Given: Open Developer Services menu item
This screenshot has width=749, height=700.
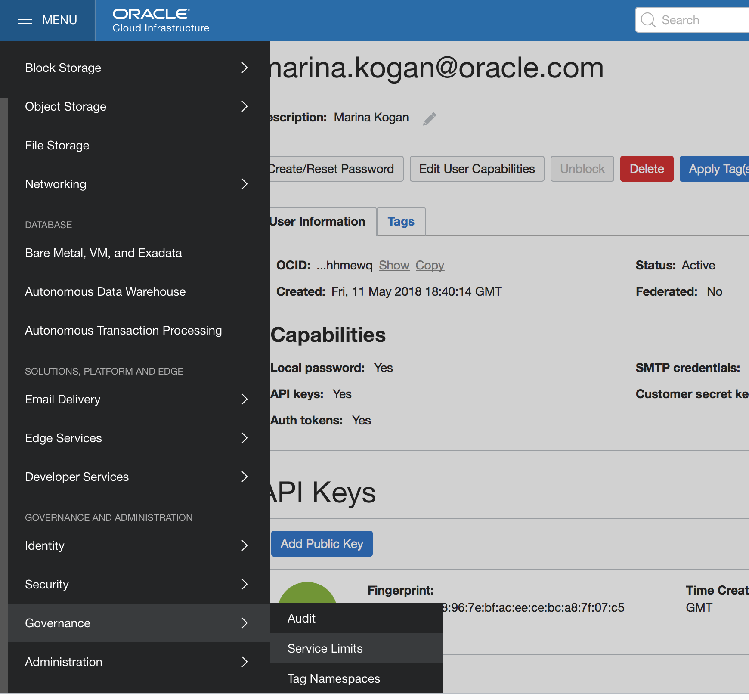Looking at the screenshot, I should coord(139,477).
